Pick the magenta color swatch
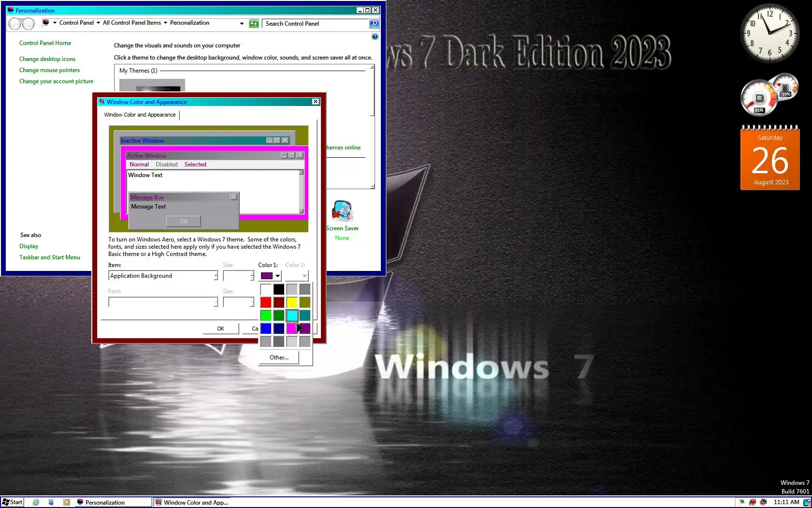Image resolution: width=812 pixels, height=508 pixels. click(291, 329)
